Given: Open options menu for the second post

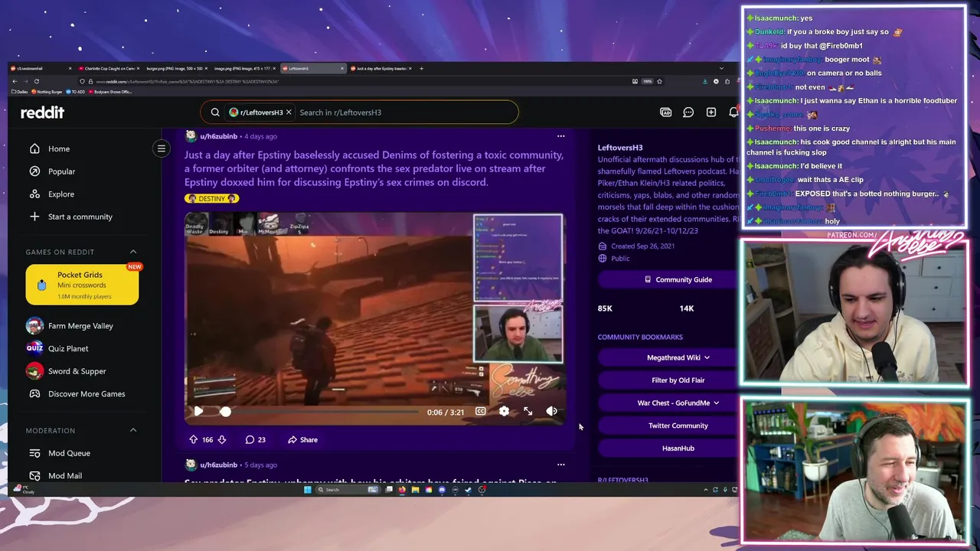Looking at the screenshot, I should click(560, 465).
